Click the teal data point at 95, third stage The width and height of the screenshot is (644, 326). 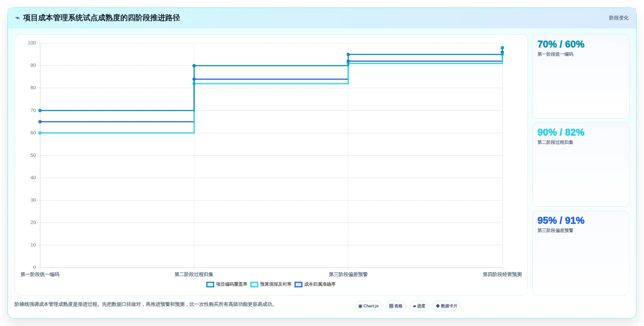348,55
